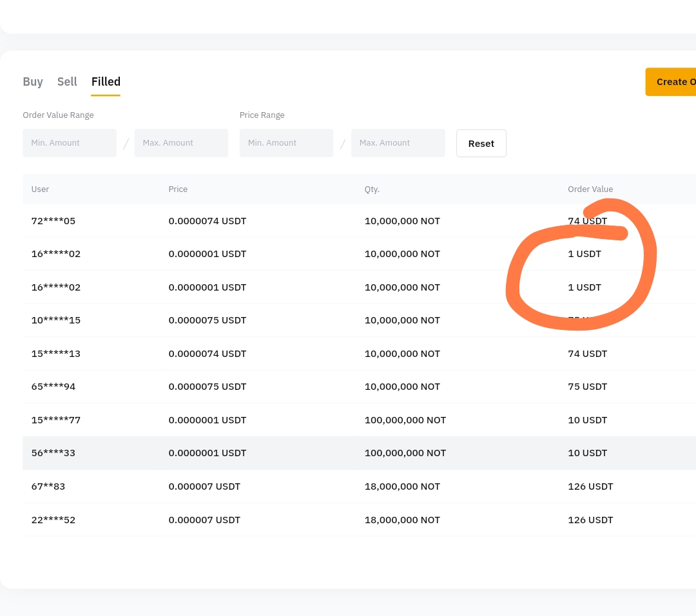Select user 65****94

click(53, 387)
